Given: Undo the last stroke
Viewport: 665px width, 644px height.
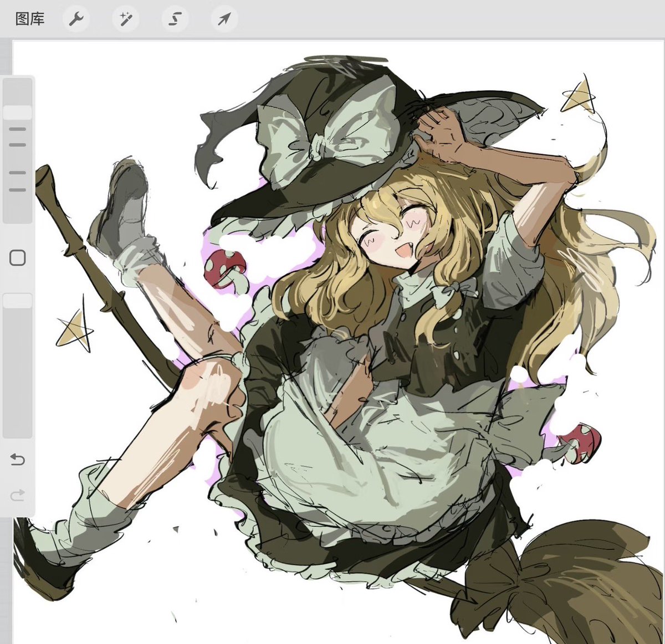Looking at the screenshot, I should tap(18, 459).
